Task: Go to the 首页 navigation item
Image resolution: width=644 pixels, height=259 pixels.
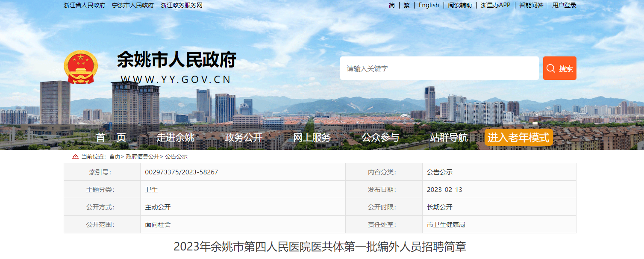Action: click(111, 138)
